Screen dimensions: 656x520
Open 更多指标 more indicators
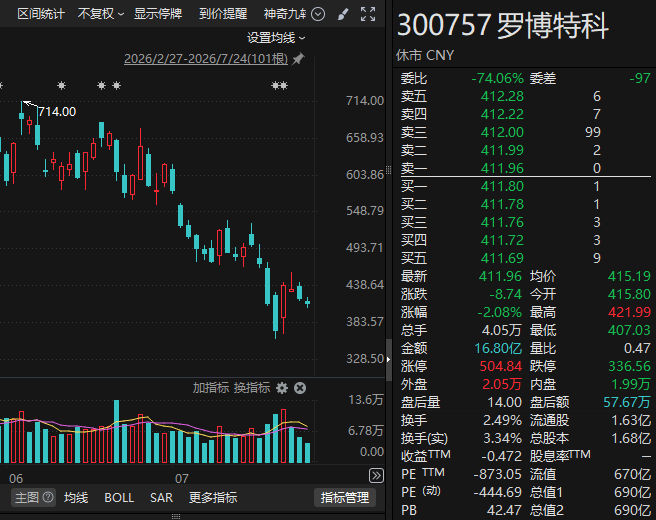(213, 498)
